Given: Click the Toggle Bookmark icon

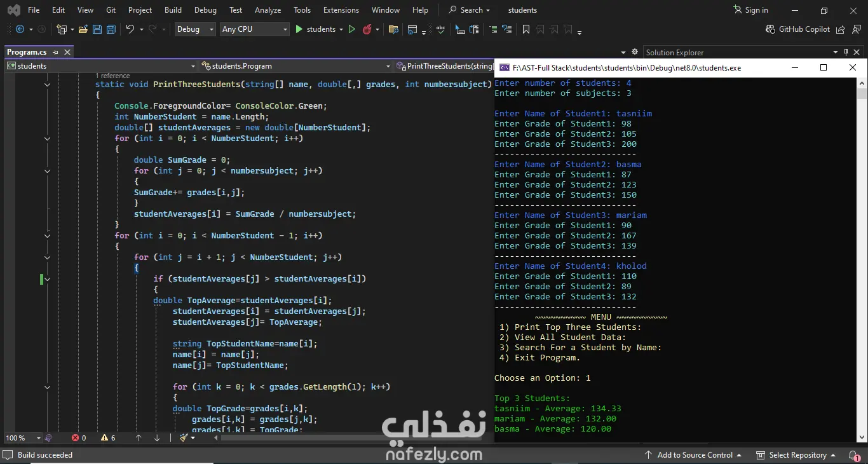Looking at the screenshot, I should 526,29.
